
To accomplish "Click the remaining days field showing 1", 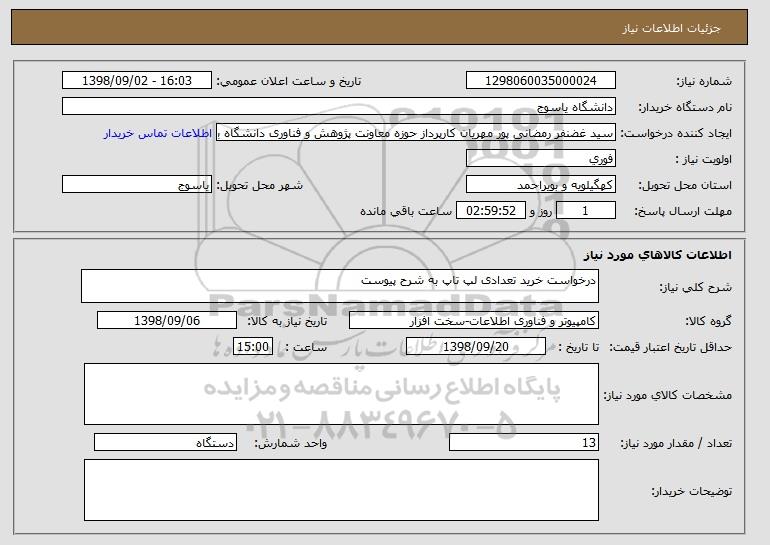I will tap(586, 211).
